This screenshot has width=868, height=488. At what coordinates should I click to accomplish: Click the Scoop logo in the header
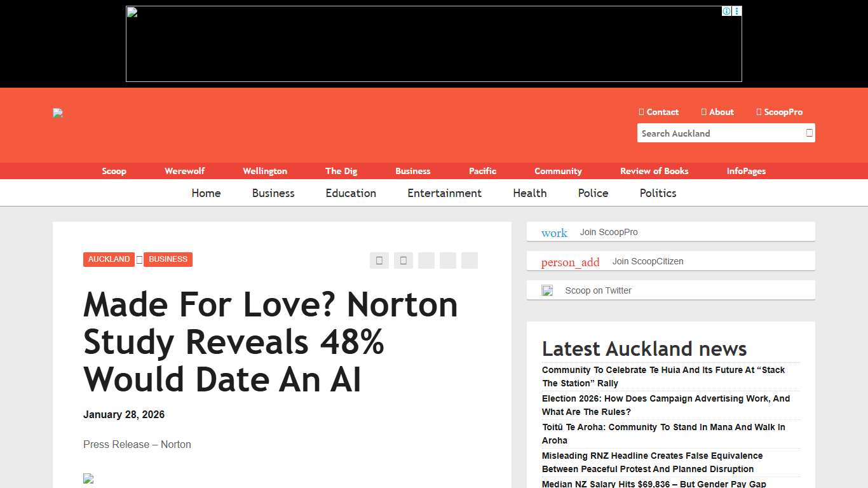pos(57,113)
